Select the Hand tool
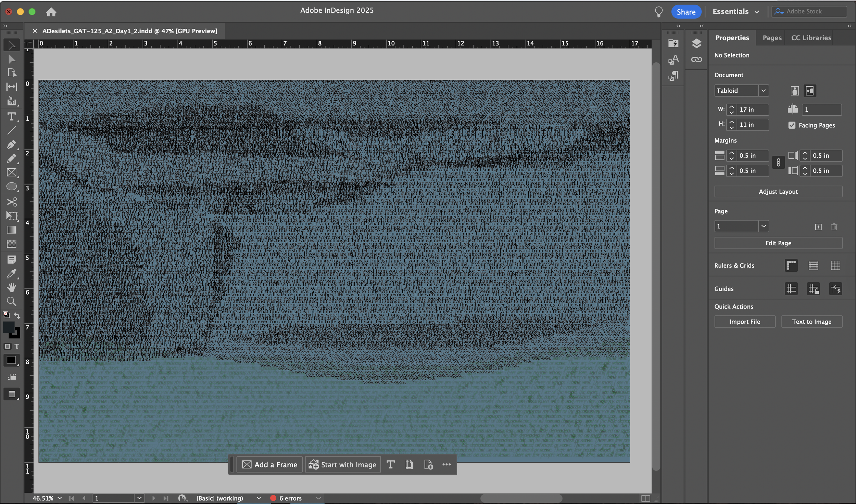The width and height of the screenshot is (856, 504). [x=11, y=287]
